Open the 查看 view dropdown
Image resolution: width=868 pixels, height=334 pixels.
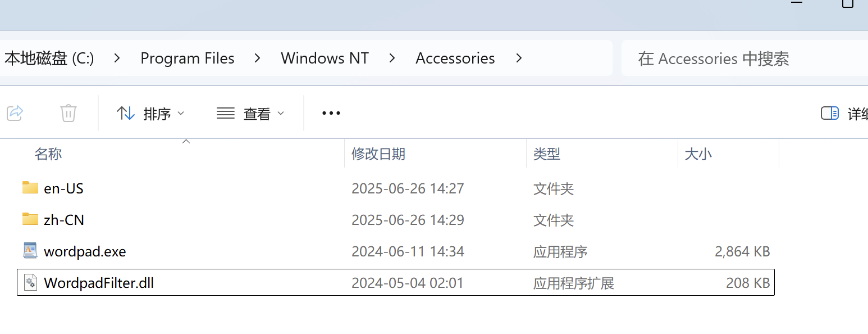[250, 114]
